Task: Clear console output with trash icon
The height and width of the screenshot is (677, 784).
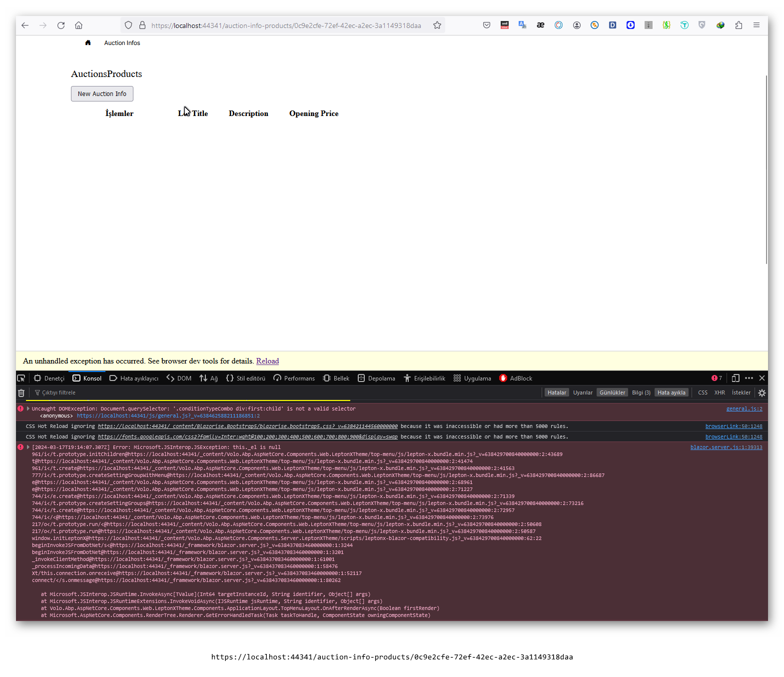Action: [x=21, y=393]
